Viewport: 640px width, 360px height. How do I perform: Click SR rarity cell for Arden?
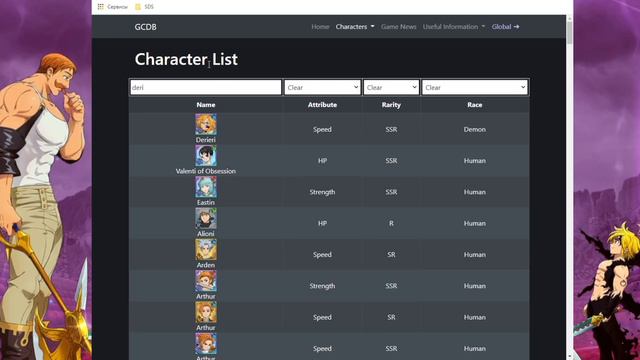(391, 255)
